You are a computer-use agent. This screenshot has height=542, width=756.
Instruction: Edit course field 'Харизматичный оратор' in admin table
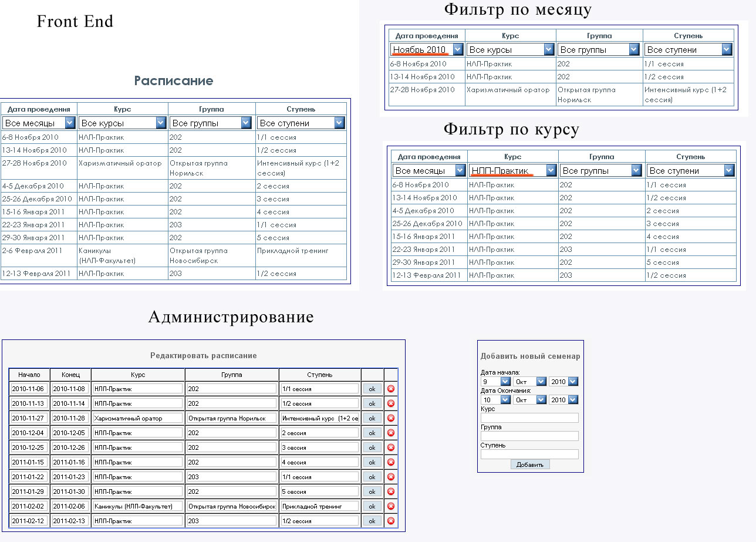pyautogui.click(x=138, y=418)
